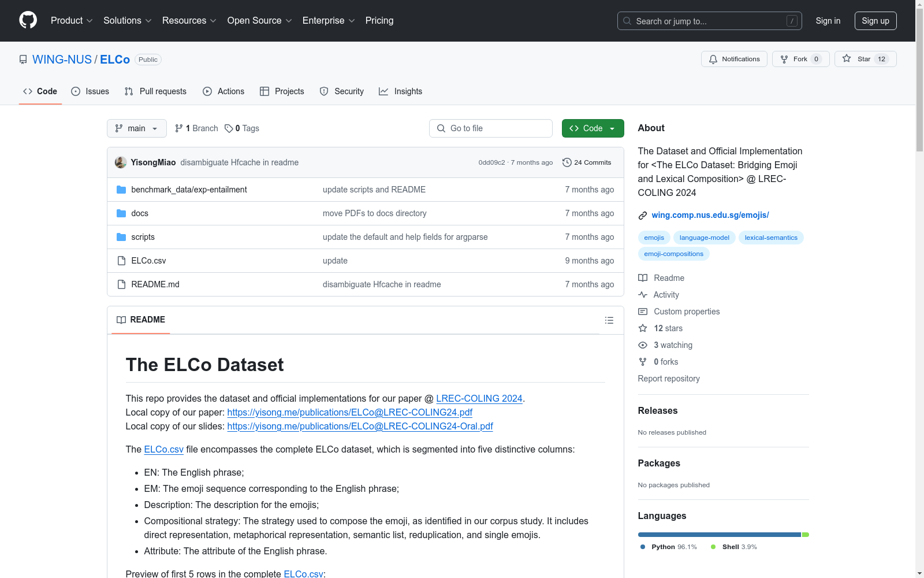The height and width of the screenshot is (578, 924).
Task: Click the ELCo.csv file icon
Action: [121, 261]
